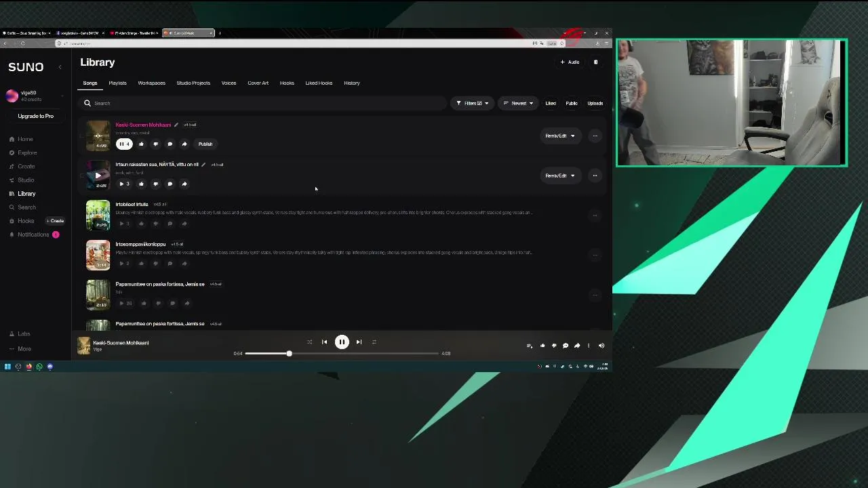Collapse the Suno sidebar

(60, 66)
